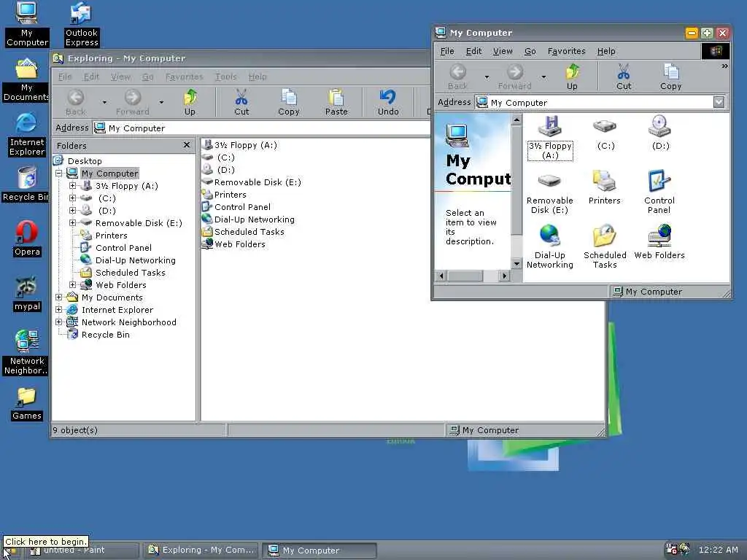Image resolution: width=747 pixels, height=560 pixels.
Task: Click Cut in the Exploring window toolbar
Action: click(241, 102)
